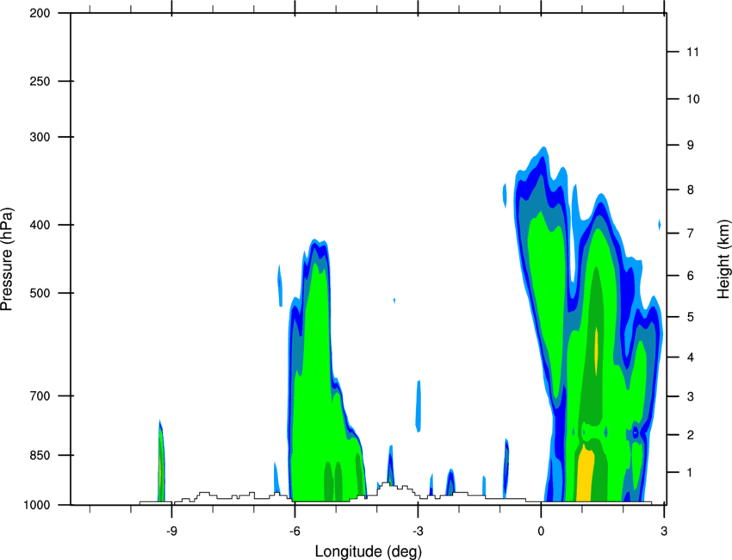Click the -9 longitude tick label
This screenshot has width=732, height=560.
coord(171,531)
